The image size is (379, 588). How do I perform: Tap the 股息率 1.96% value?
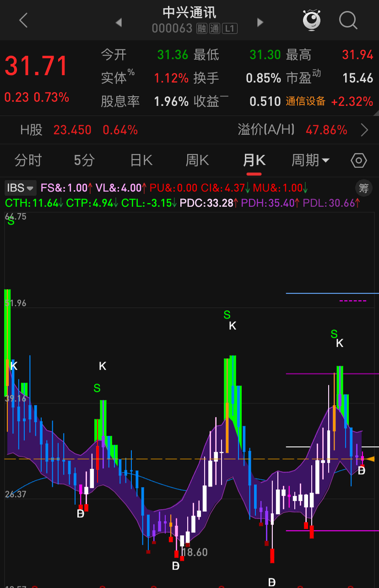[171, 101]
